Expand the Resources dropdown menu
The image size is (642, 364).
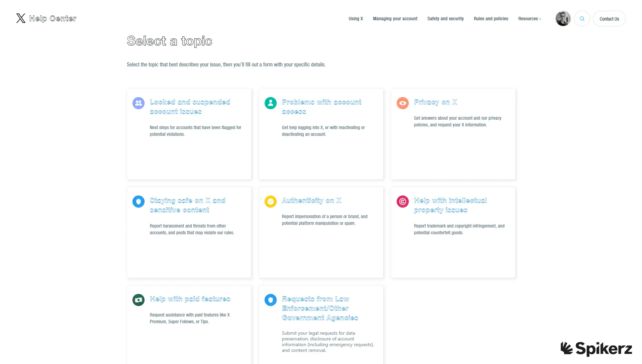(x=529, y=19)
